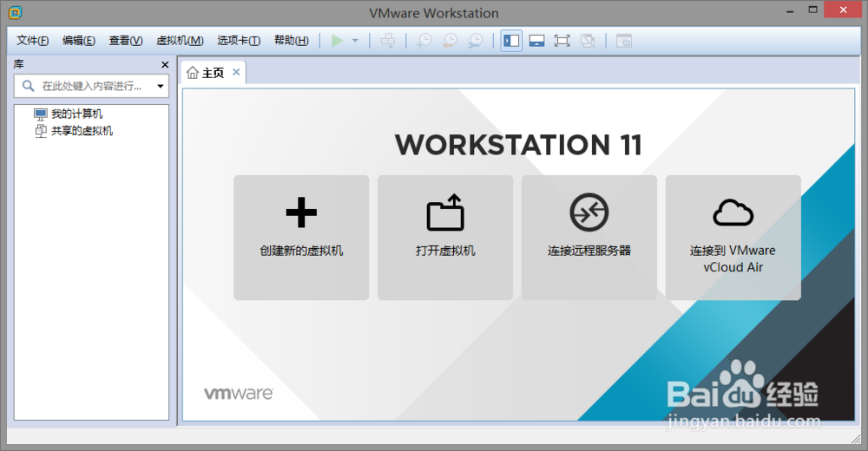Screen dimensions: 868x451
Task: Close the 库 library panel
Action: pyautogui.click(x=165, y=65)
